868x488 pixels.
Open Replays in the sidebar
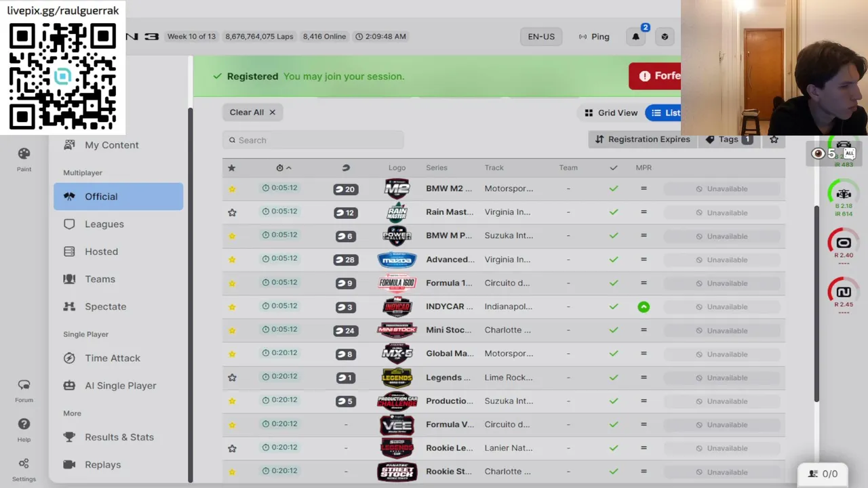click(x=119, y=464)
